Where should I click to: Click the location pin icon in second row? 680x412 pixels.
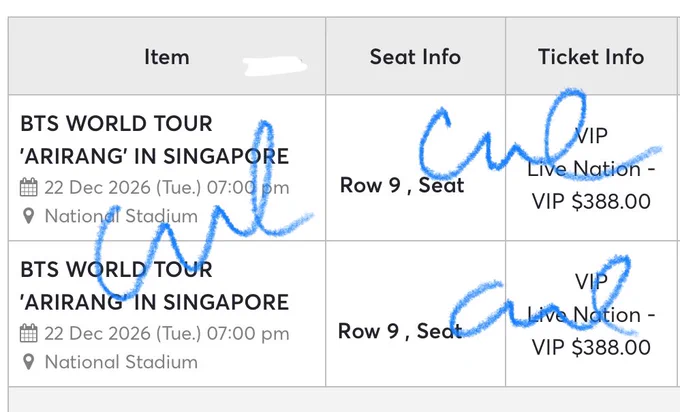(x=29, y=362)
